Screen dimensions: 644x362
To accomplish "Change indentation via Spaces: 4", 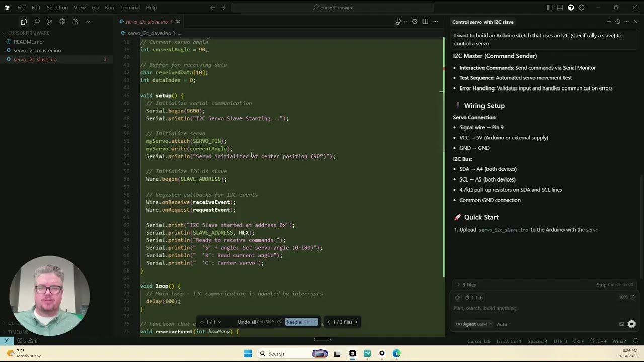I will pyautogui.click(x=538, y=341).
